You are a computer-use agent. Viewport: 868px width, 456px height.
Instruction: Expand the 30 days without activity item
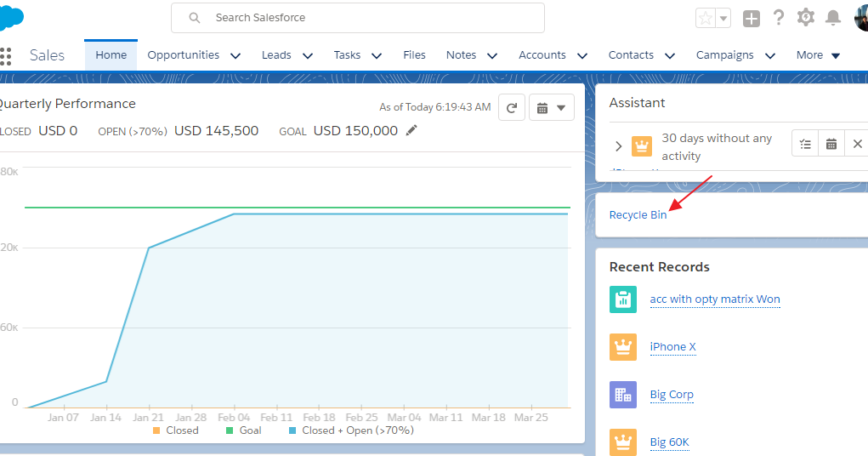618,146
